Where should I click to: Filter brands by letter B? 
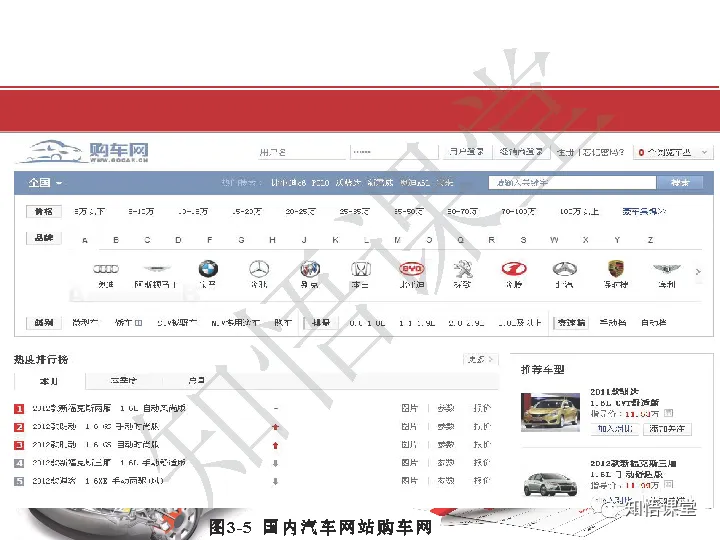116,240
